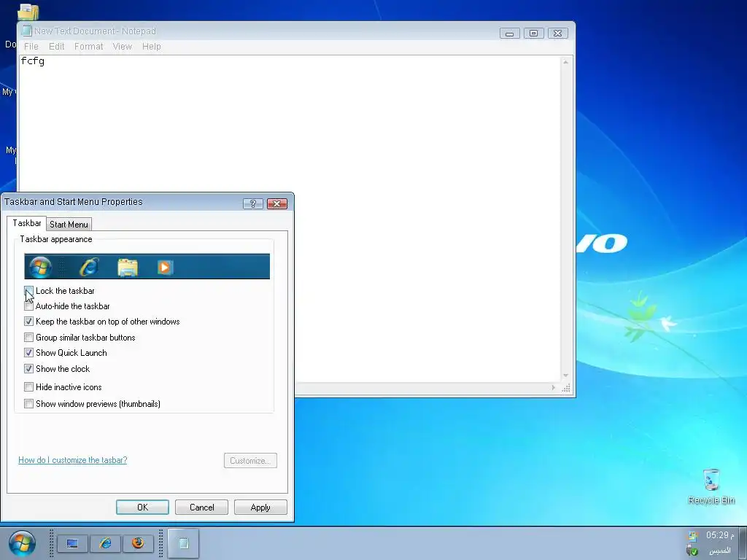This screenshot has height=560, width=747.
Task: Open Notepad Help menu
Action: (152, 46)
